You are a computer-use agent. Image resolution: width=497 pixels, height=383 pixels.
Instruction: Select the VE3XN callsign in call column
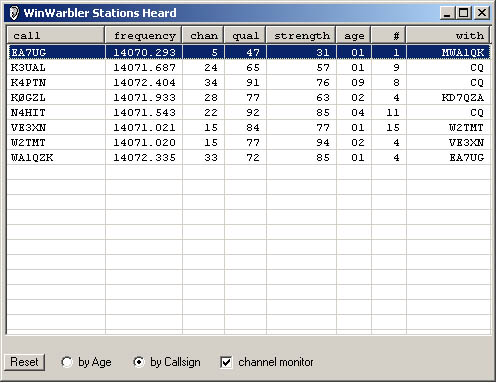pos(28,128)
